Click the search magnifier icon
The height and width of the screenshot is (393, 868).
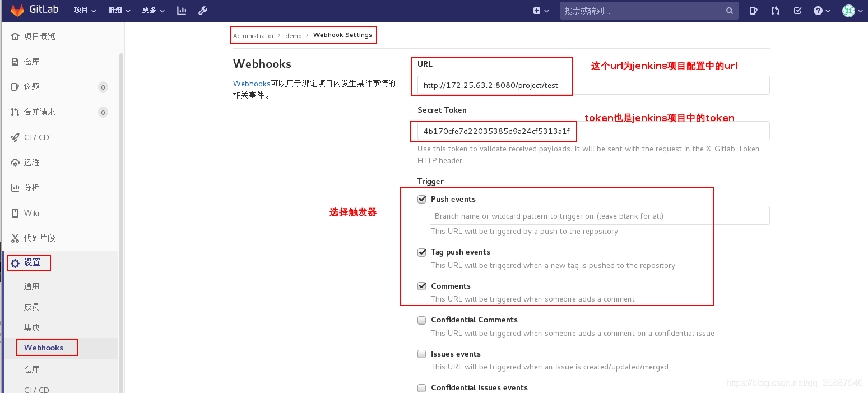click(729, 11)
